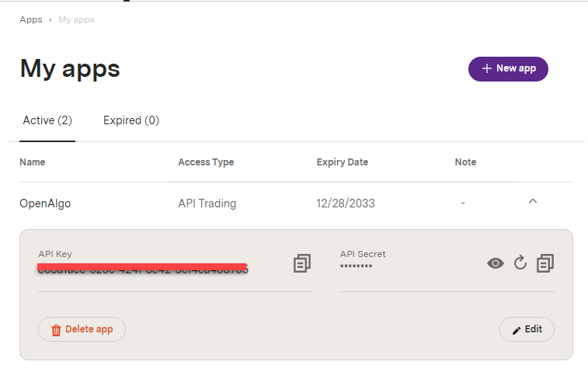Copy the API Secret to clipboard
Viewport: 588px width, 372px height.
tap(545, 264)
